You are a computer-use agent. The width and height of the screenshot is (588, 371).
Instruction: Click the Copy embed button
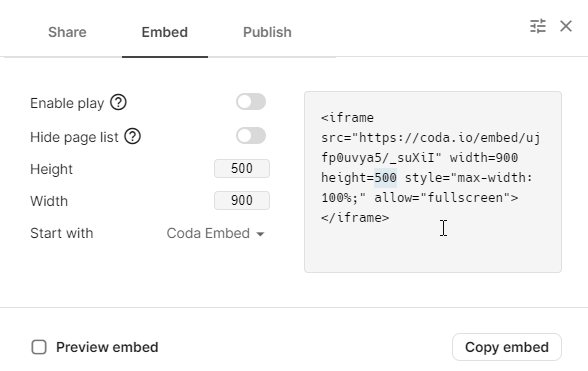pyautogui.click(x=507, y=347)
